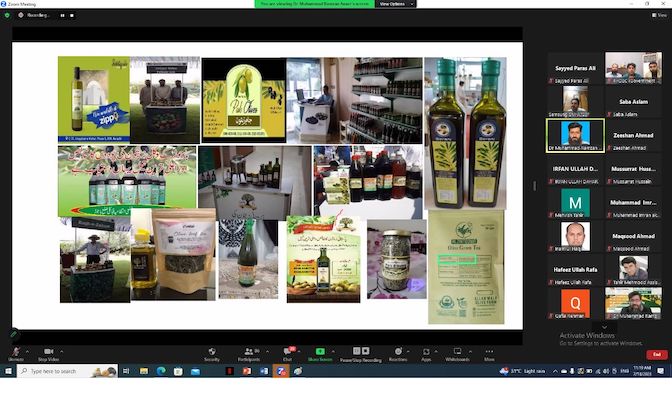Click the More options icon

pos(489,352)
